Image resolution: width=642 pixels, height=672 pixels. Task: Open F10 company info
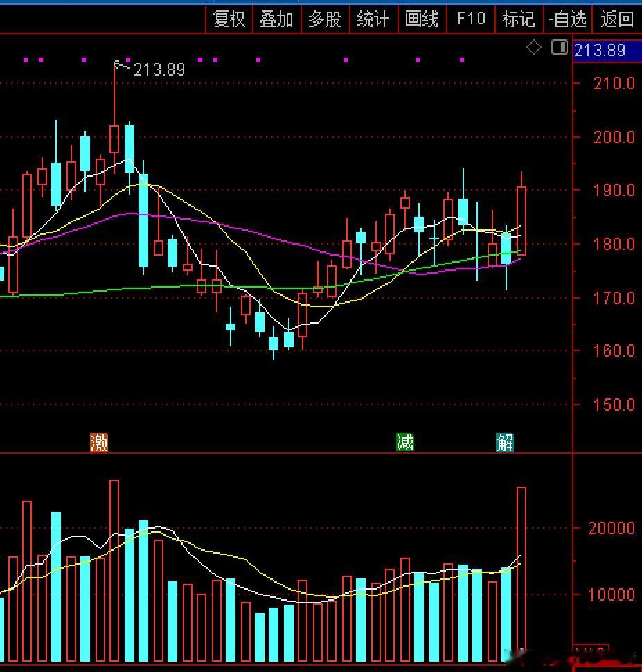click(x=470, y=19)
